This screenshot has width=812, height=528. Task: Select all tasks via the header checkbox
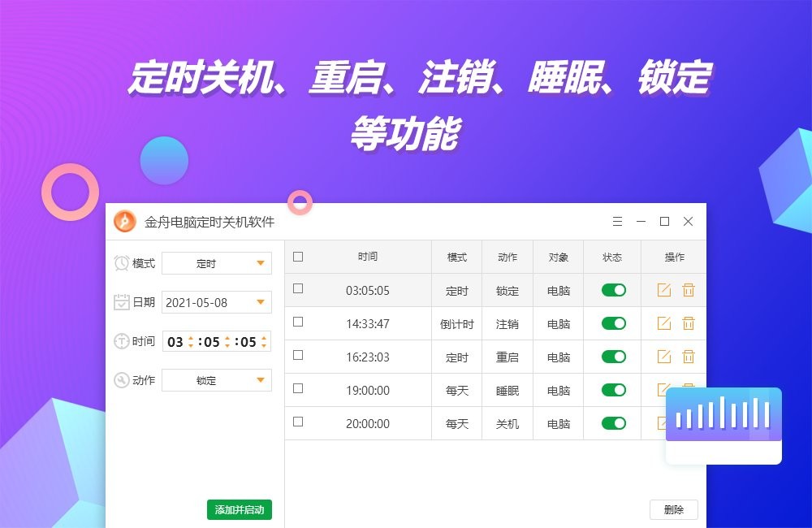(x=298, y=256)
